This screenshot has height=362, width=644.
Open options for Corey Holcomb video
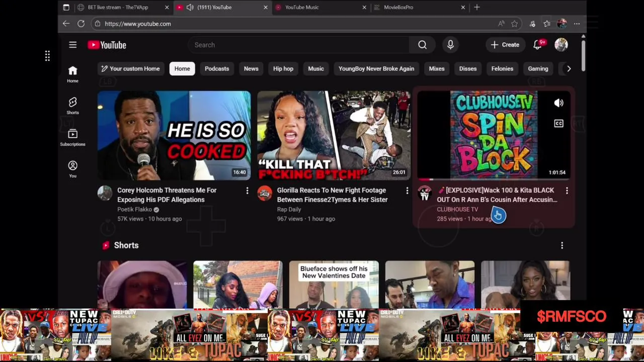pyautogui.click(x=247, y=191)
